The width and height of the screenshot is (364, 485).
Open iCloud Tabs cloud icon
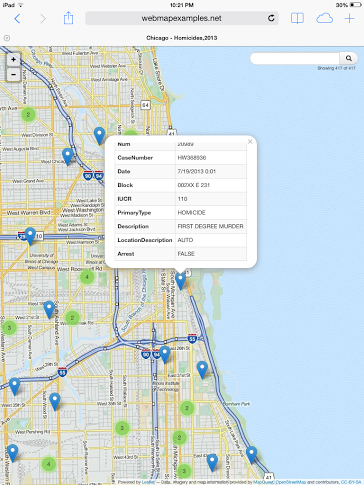tap(324, 18)
